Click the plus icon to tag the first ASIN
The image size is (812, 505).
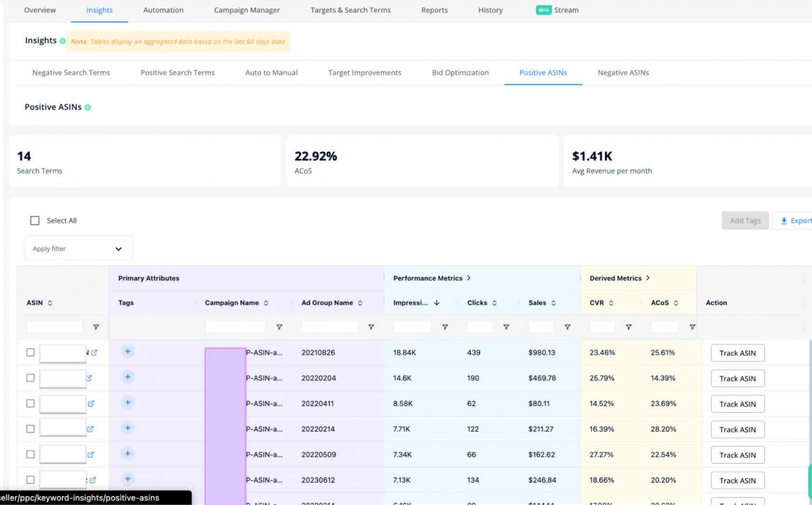tap(127, 351)
